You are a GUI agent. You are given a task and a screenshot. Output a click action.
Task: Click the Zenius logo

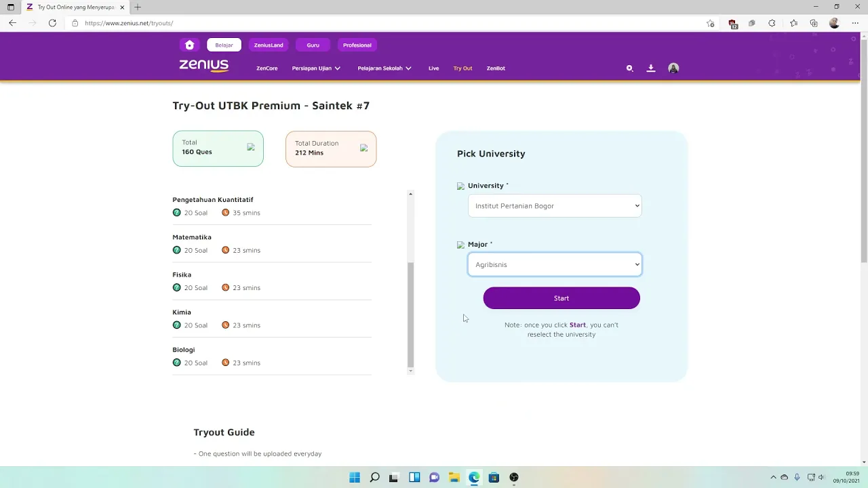pos(203,66)
